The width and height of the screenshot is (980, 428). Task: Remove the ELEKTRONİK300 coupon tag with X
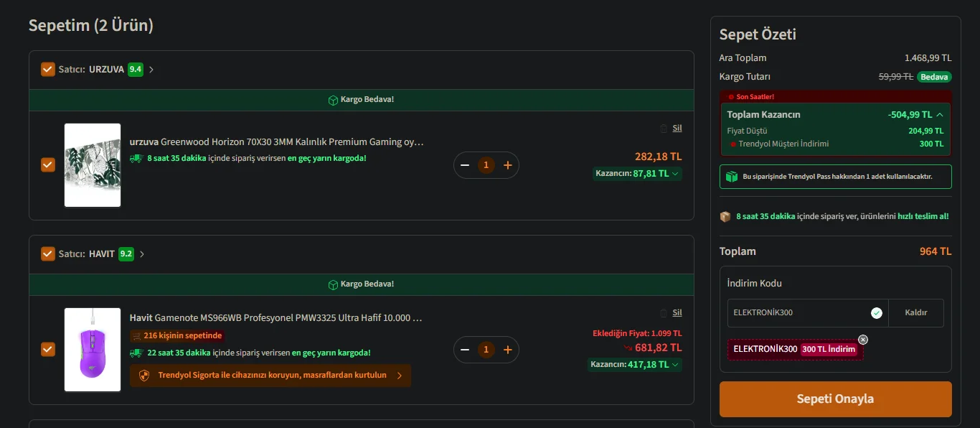pyautogui.click(x=863, y=340)
